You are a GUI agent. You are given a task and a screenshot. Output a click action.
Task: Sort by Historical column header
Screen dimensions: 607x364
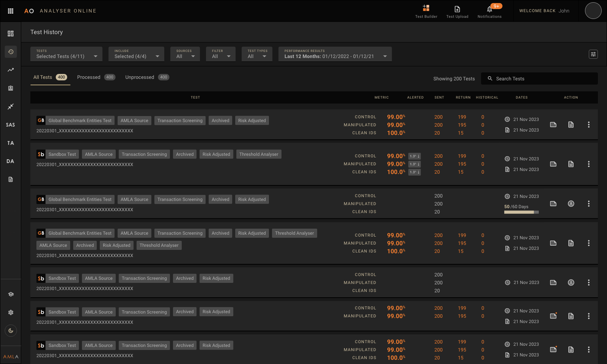(x=487, y=97)
